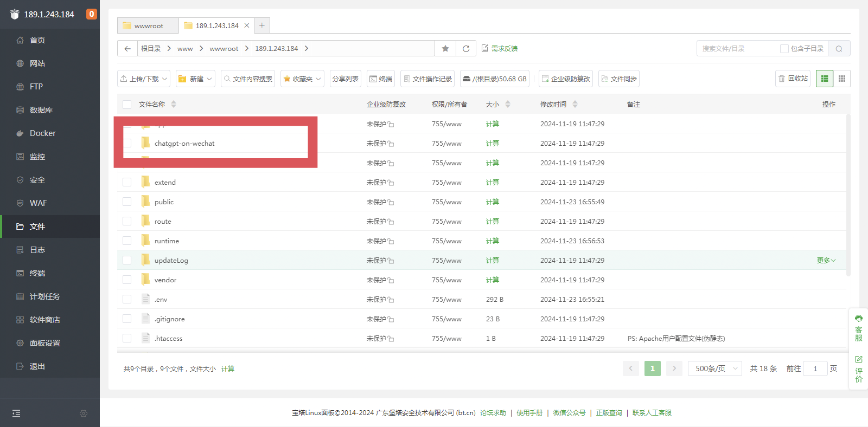Switch to the wwwroot tab
The height and width of the screenshot is (427, 868).
(x=148, y=25)
